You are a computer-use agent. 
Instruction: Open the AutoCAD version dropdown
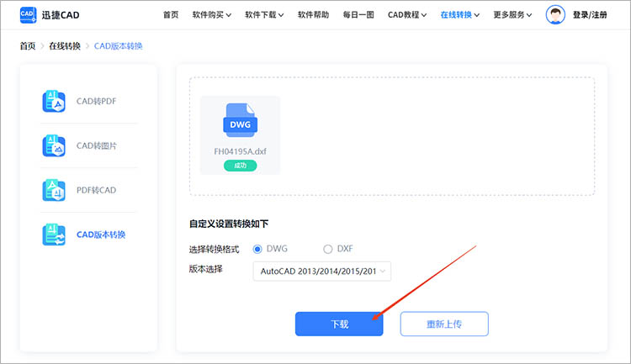[x=322, y=272]
